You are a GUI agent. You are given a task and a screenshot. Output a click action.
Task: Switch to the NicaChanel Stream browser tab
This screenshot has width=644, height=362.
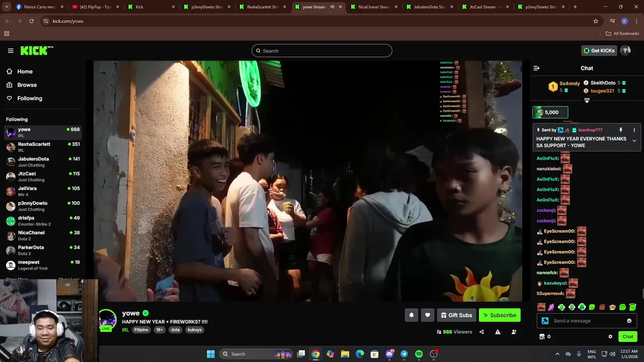pyautogui.click(x=373, y=7)
